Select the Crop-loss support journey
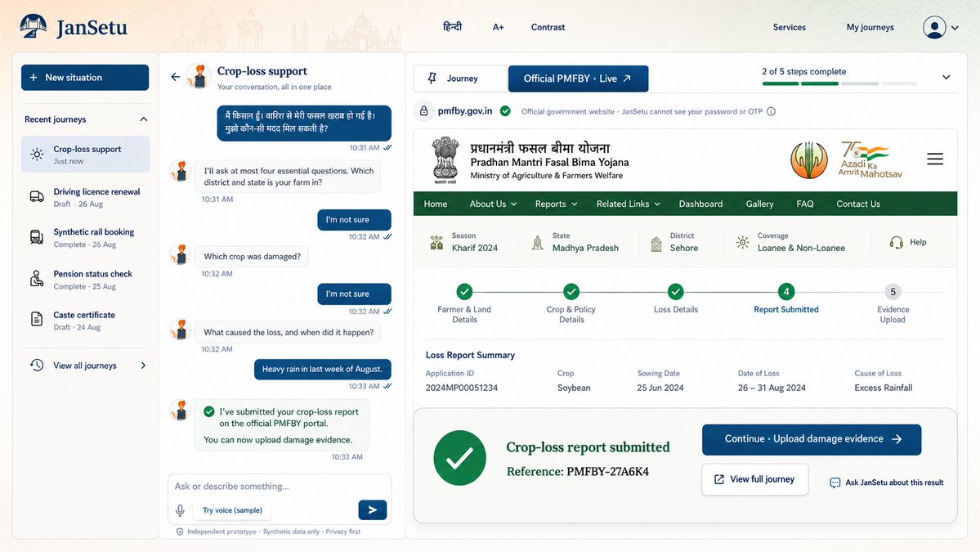The height and width of the screenshot is (552, 980). pyautogui.click(x=85, y=155)
